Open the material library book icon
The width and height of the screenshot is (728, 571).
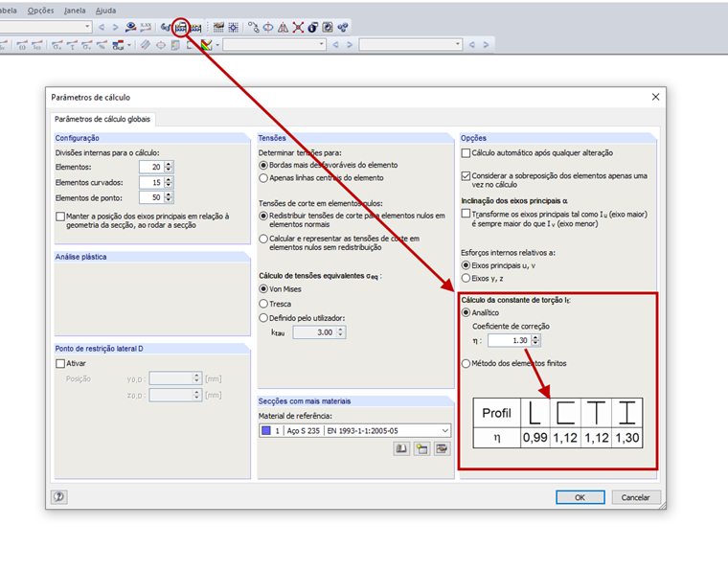click(x=401, y=448)
